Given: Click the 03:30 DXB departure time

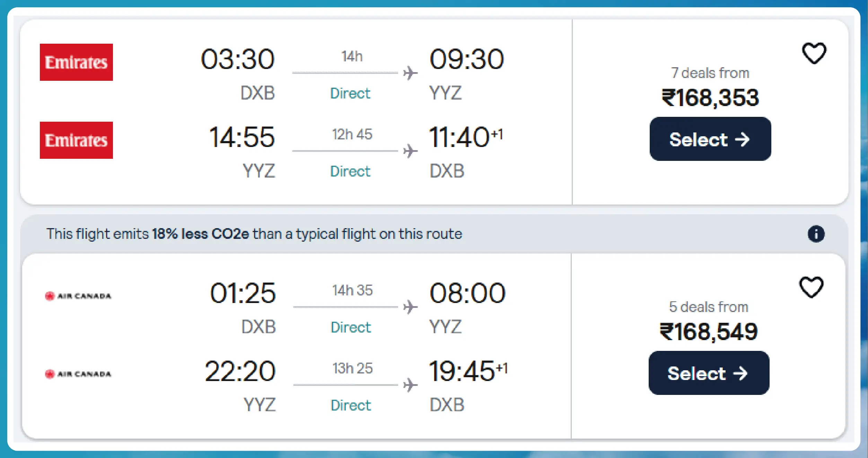Looking at the screenshot, I should (238, 59).
